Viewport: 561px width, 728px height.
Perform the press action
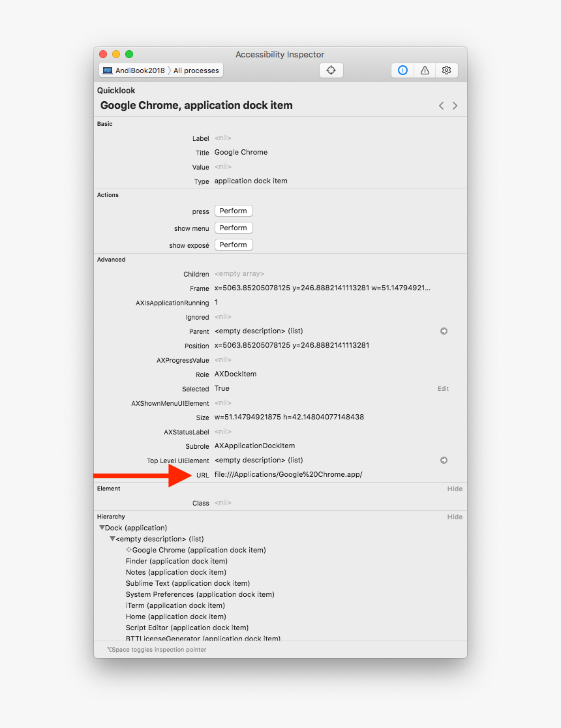234,211
